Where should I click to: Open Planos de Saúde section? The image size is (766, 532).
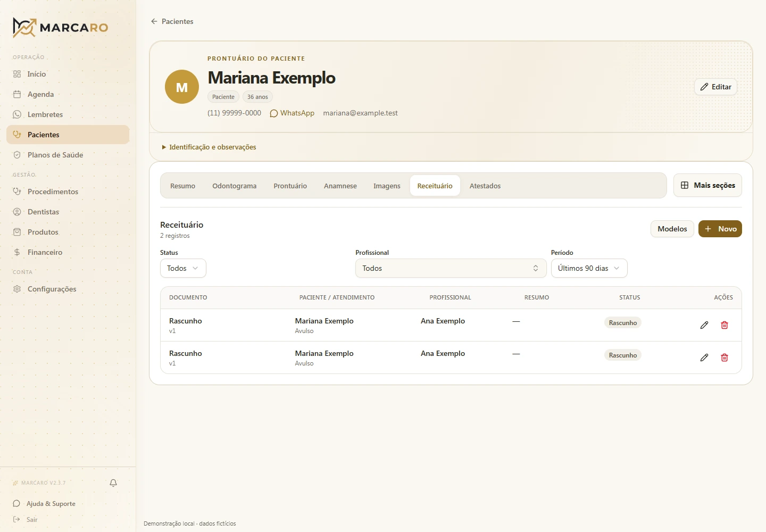[68, 155]
